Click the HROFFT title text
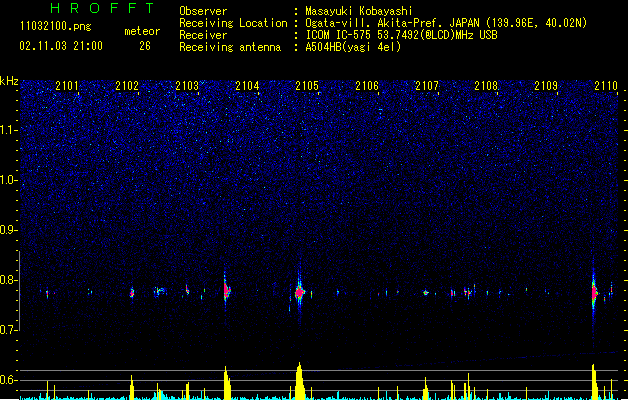 [x=102, y=8]
